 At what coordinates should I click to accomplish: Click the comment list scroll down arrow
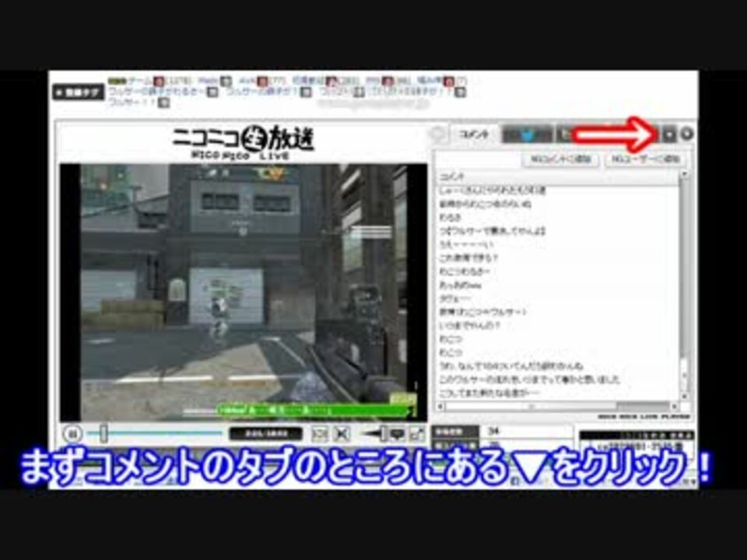click(684, 396)
